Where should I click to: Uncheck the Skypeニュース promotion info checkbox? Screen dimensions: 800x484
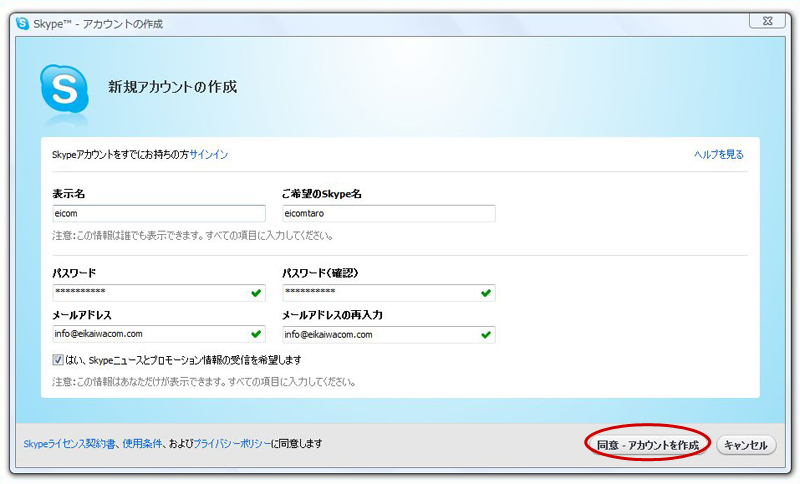[x=58, y=359]
